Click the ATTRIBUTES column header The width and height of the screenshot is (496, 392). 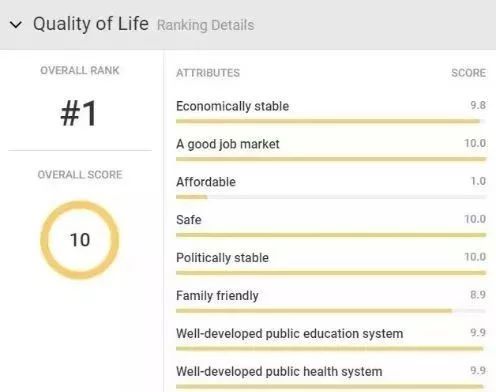(208, 73)
